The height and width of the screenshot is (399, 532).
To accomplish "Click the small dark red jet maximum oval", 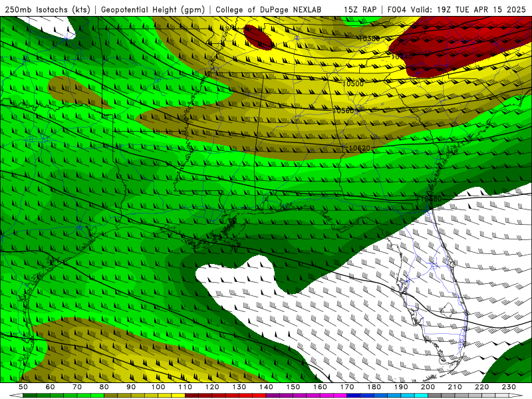I will pos(258,37).
